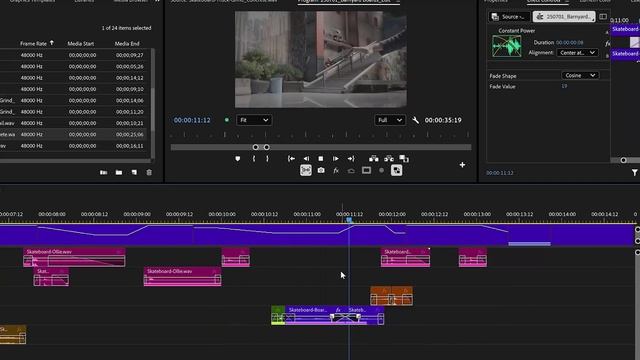
Task: Open the Alignment Center at dropdown
Action: pyautogui.click(x=577, y=53)
